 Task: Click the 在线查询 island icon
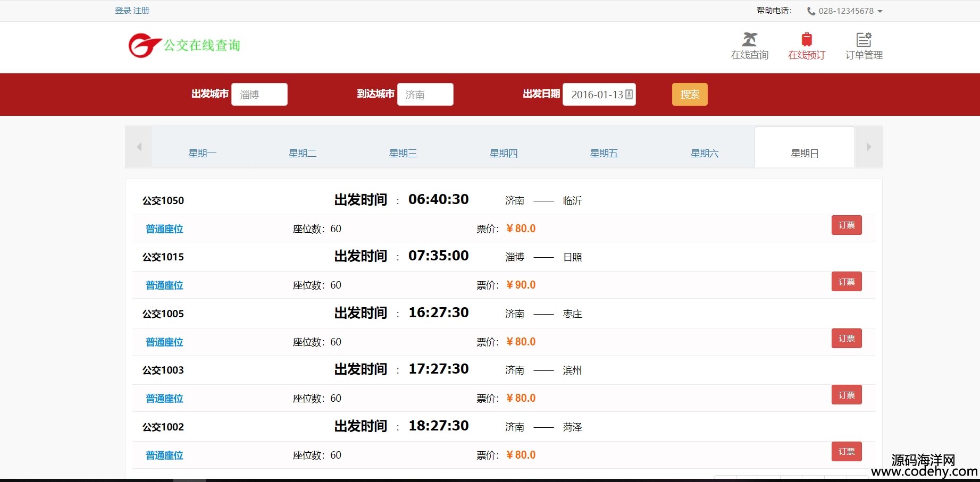point(749,39)
